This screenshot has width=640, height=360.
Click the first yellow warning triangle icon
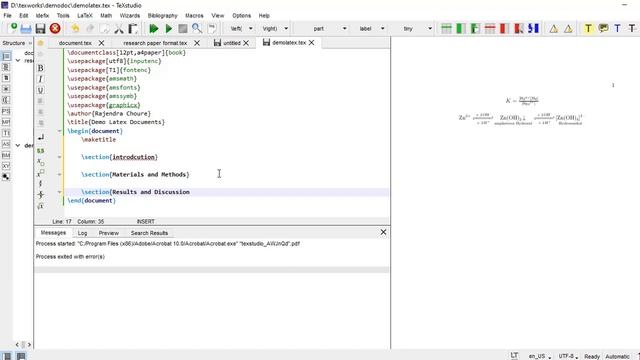(x=553, y=29)
